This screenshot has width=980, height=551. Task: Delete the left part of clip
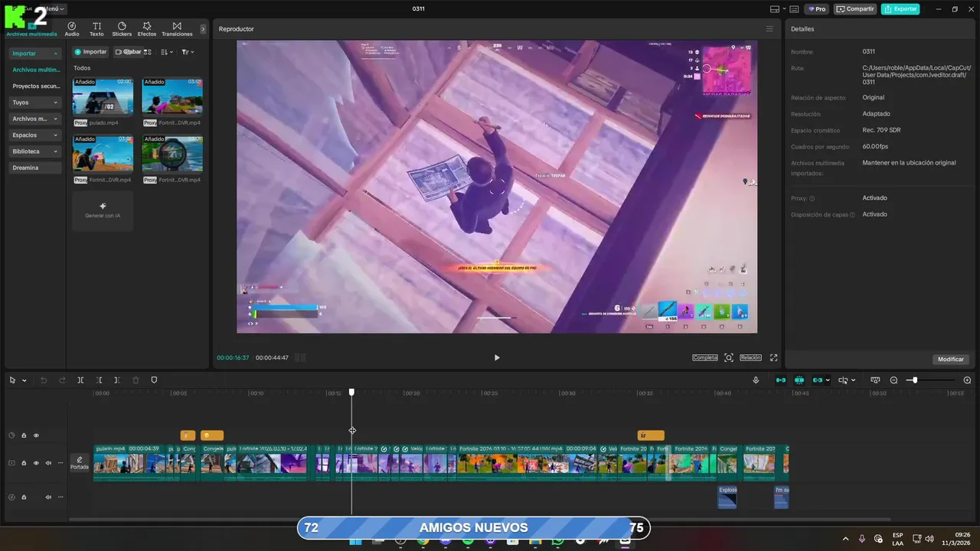(100, 380)
